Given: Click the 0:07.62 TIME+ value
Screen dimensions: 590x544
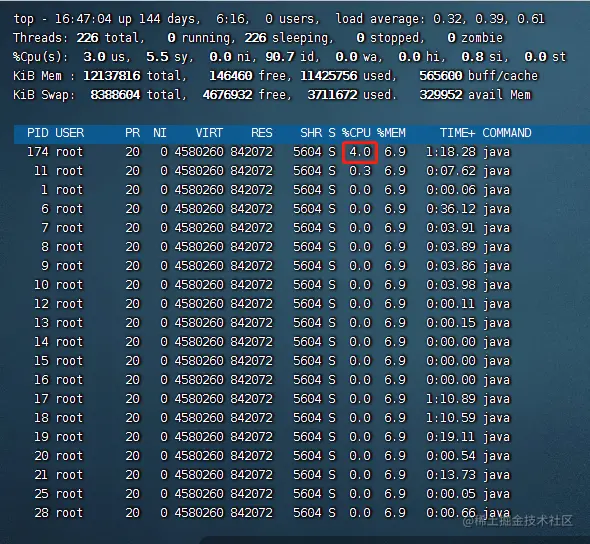Looking at the screenshot, I should click(451, 171).
